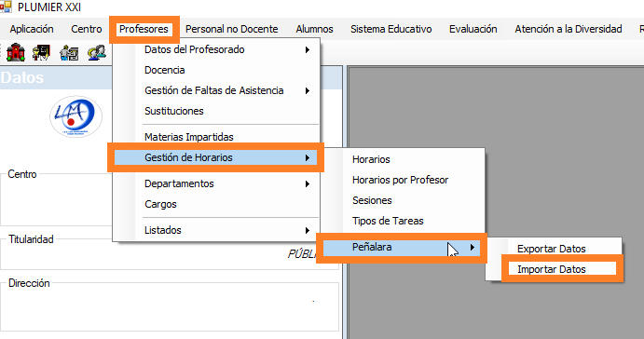The width and height of the screenshot is (644, 339).
Task: Choose Tipos de Tareas entry
Action: 403,221
